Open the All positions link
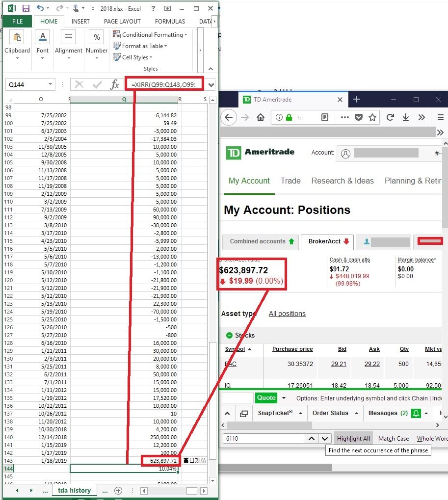The height and width of the screenshot is (500, 448). (287, 314)
